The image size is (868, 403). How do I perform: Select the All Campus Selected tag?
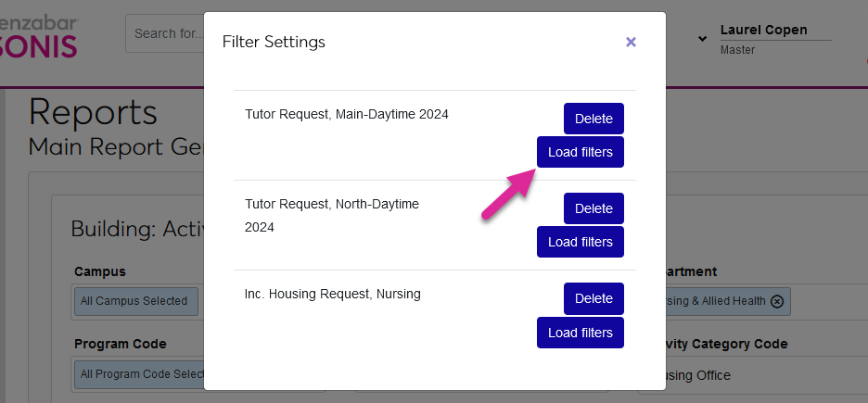(136, 301)
